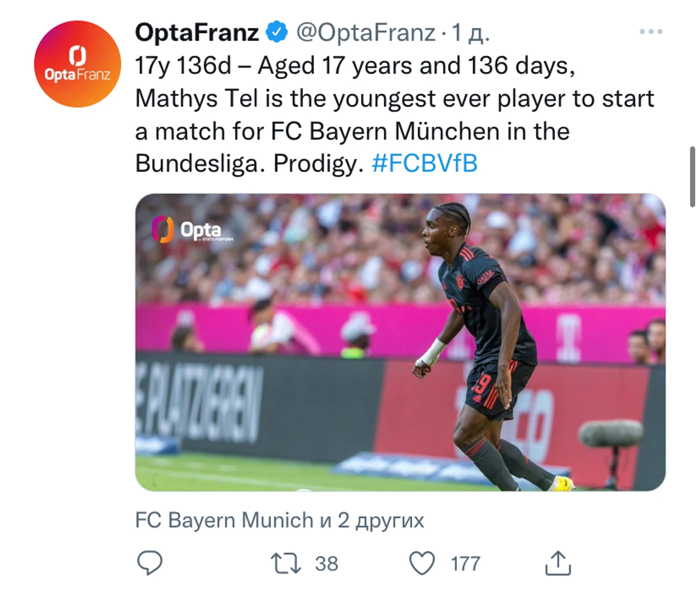Open the OptaFranz profile avatar
The image size is (700, 598).
pos(77,64)
